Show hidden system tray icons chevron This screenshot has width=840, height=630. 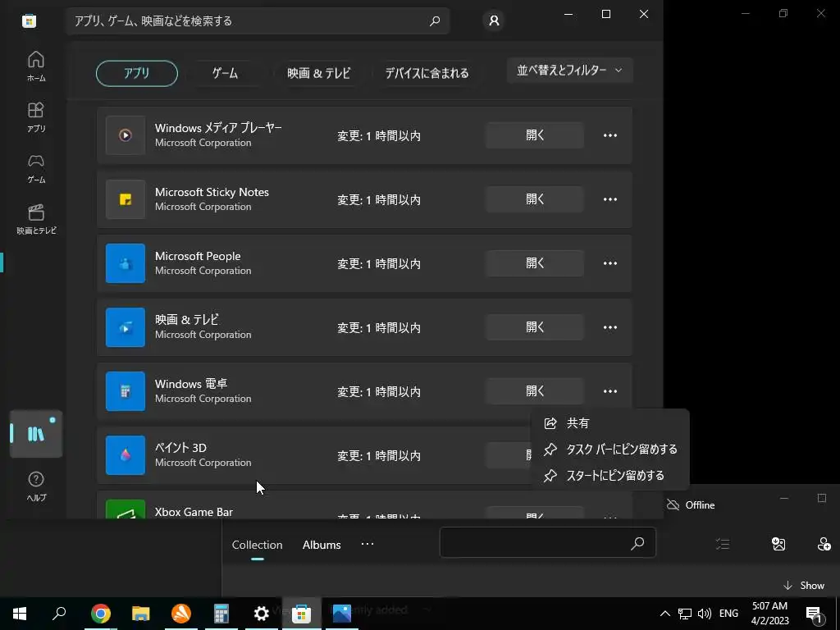[664, 614]
